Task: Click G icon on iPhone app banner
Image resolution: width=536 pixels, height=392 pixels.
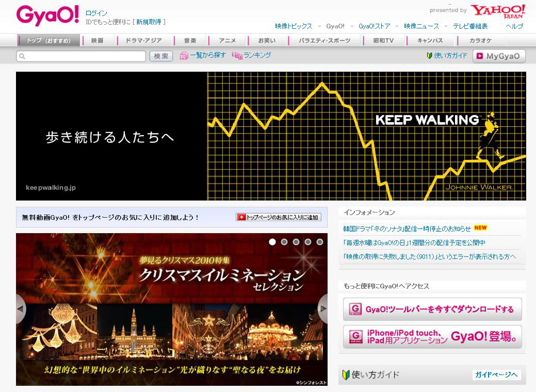Action: pos(355,337)
